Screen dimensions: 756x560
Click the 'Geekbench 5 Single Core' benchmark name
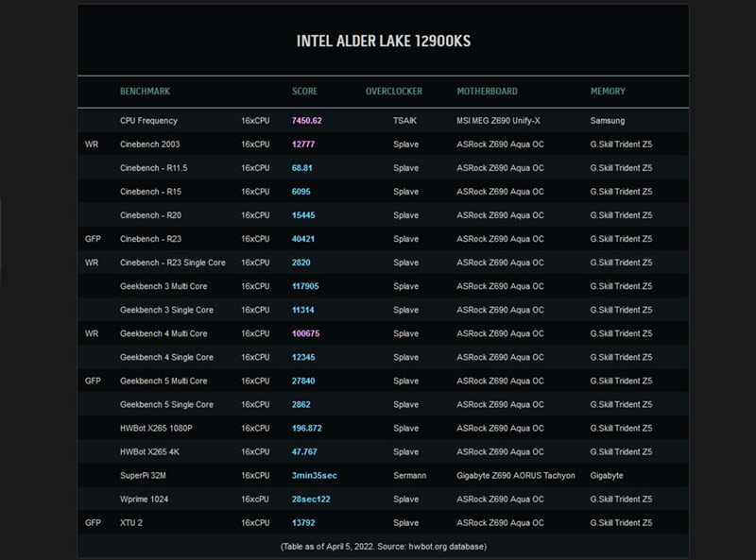tap(167, 404)
